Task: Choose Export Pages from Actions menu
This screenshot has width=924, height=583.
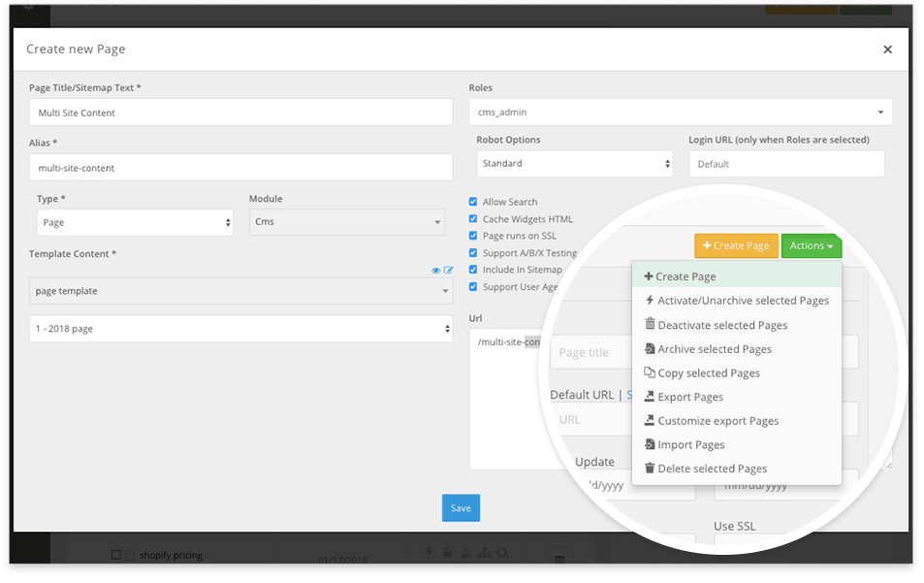Action: point(689,397)
